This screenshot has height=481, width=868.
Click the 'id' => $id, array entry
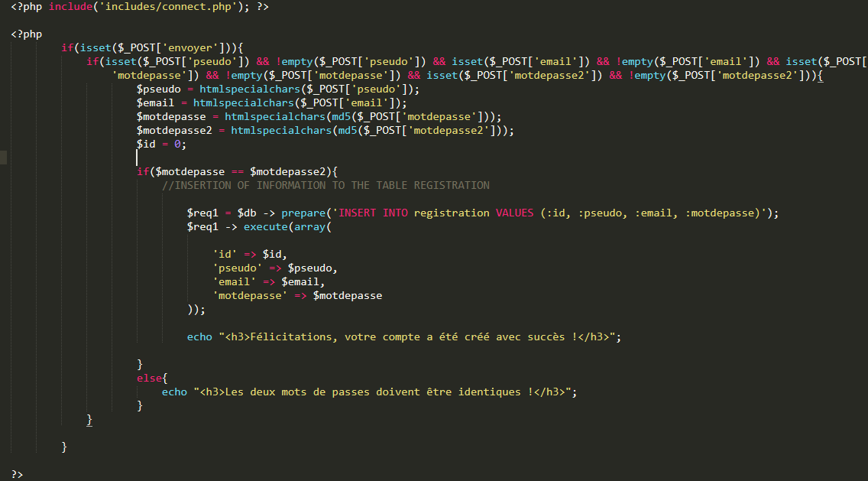click(x=250, y=255)
